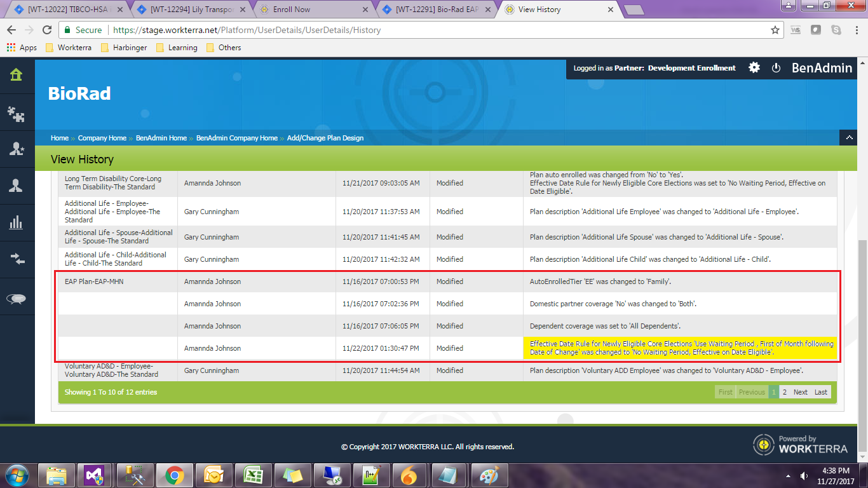The height and width of the screenshot is (488, 868).
Task: Go to Company Home breadcrumb
Action: [x=102, y=138]
